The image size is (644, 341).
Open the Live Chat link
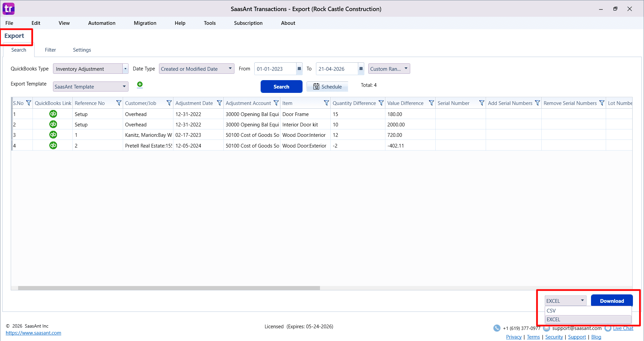point(623,328)
